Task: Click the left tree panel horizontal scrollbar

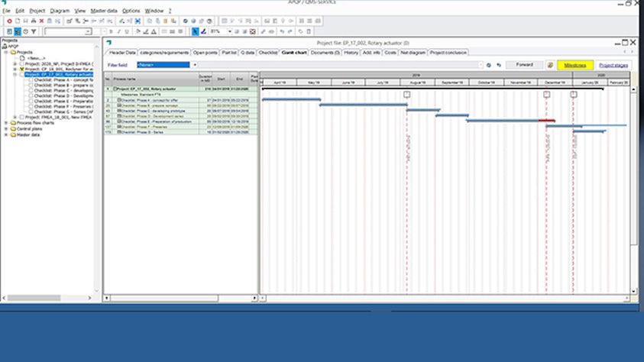Action: coord(34,298)
